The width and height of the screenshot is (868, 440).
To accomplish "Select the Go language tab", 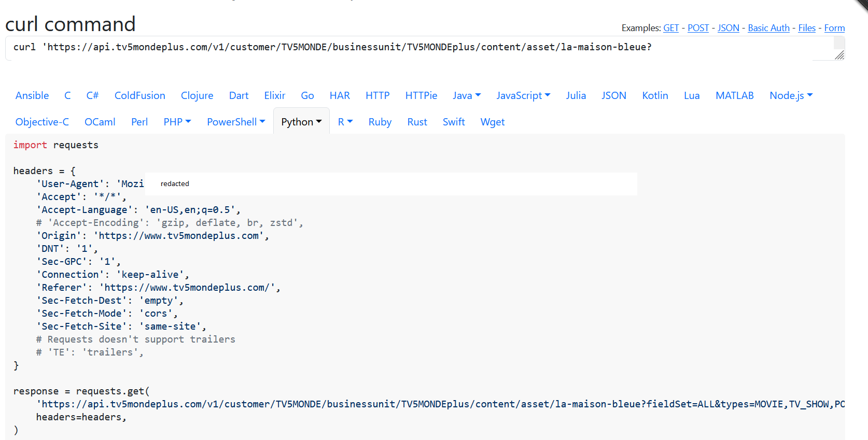I will click(x=307, y=95).
